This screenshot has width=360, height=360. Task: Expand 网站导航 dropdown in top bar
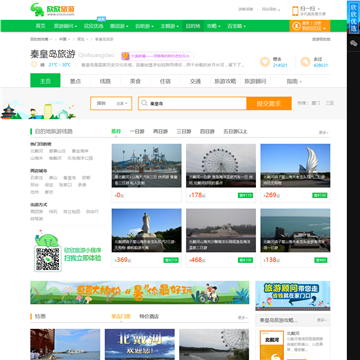click(271, 9)
